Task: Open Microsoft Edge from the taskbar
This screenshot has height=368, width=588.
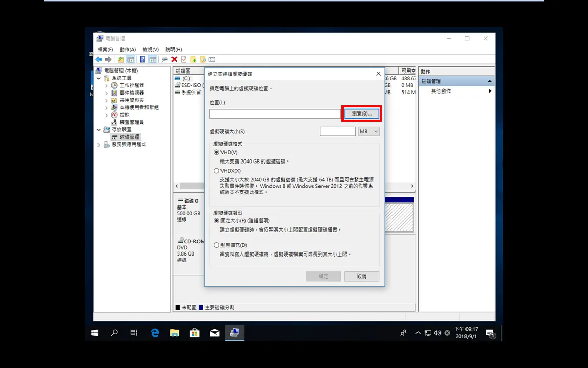Action: (x=155, y=333)
